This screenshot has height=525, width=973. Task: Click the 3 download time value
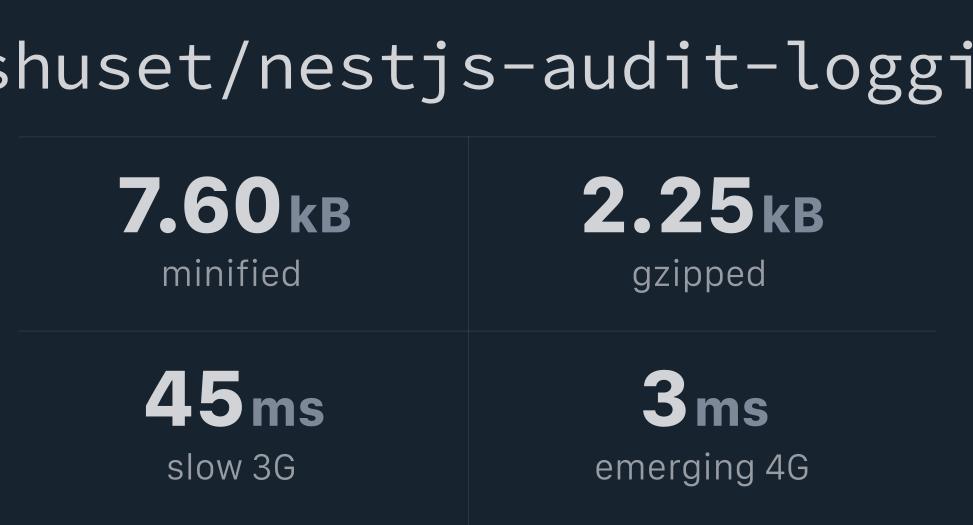coord(664,400)
